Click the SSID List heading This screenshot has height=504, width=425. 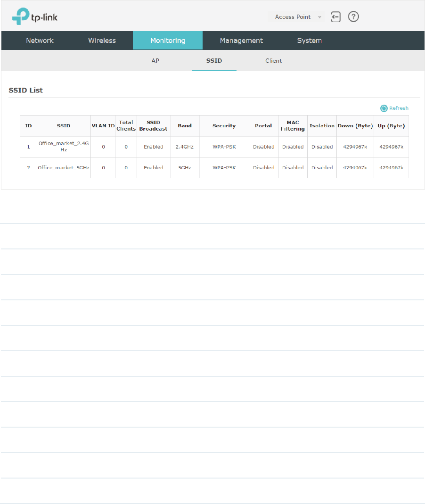(x=26, y=91)
